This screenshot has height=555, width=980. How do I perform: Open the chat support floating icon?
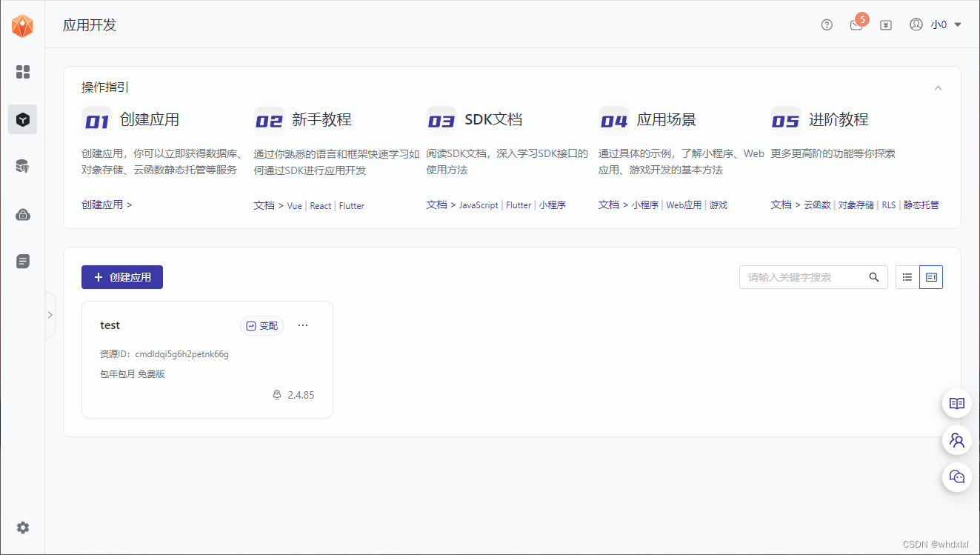pos(956,477)
